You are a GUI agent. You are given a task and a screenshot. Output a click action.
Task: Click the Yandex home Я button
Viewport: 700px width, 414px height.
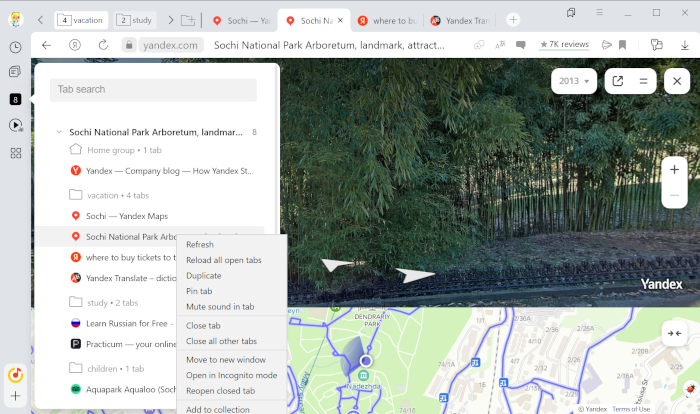[x=75, y=45]
